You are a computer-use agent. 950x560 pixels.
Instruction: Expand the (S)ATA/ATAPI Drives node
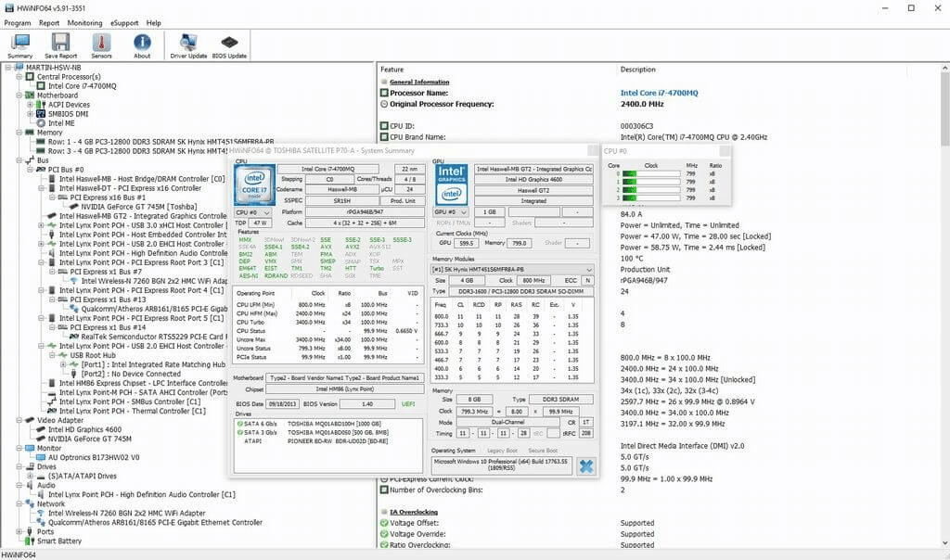point(31,476)
